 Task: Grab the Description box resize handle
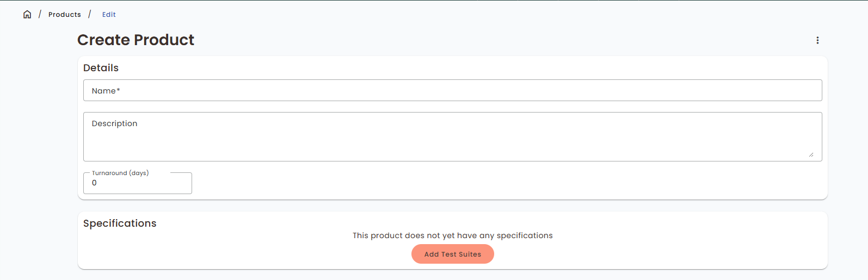tap(811, 154)
